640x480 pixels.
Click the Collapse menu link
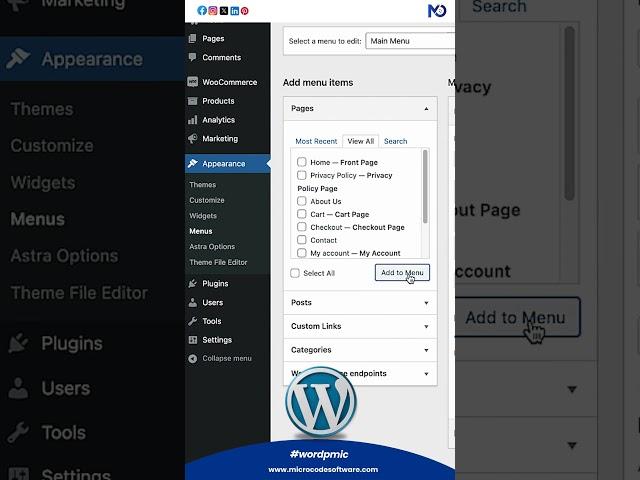[x=226, y=358]
